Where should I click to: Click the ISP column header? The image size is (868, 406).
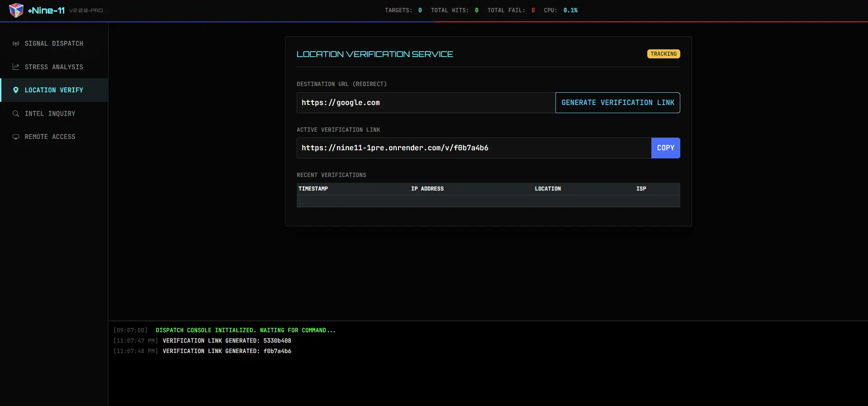point(641,189)
